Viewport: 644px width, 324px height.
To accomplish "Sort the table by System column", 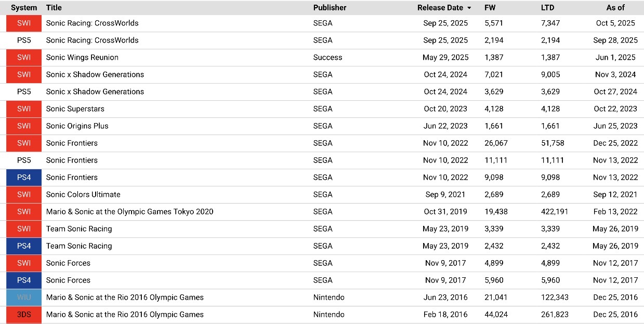I will click(x=24, y=8).
